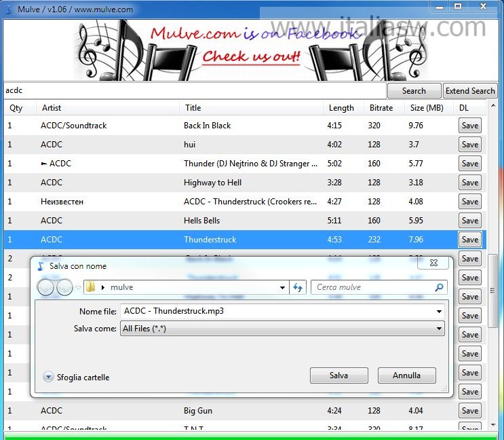Click the search field containing acdc
Image resolution: width=504 pixels, height=440 pixels.
tap(195, 90)
